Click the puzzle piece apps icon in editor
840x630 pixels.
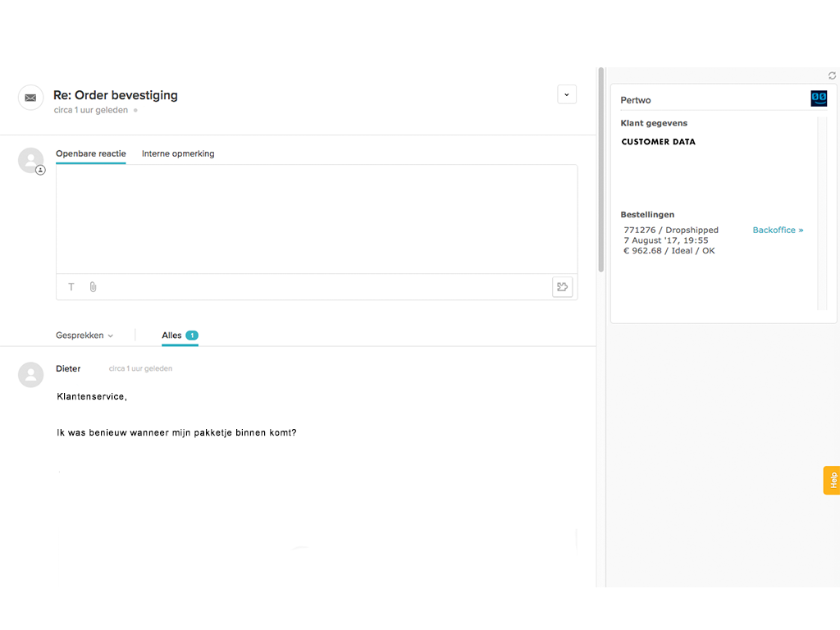click(562, 287)
